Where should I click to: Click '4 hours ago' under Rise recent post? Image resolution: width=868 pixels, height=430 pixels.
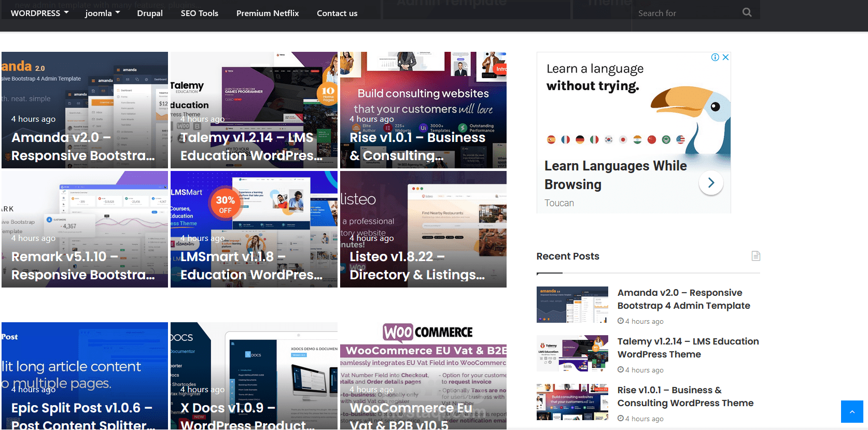tap(640, 419)
